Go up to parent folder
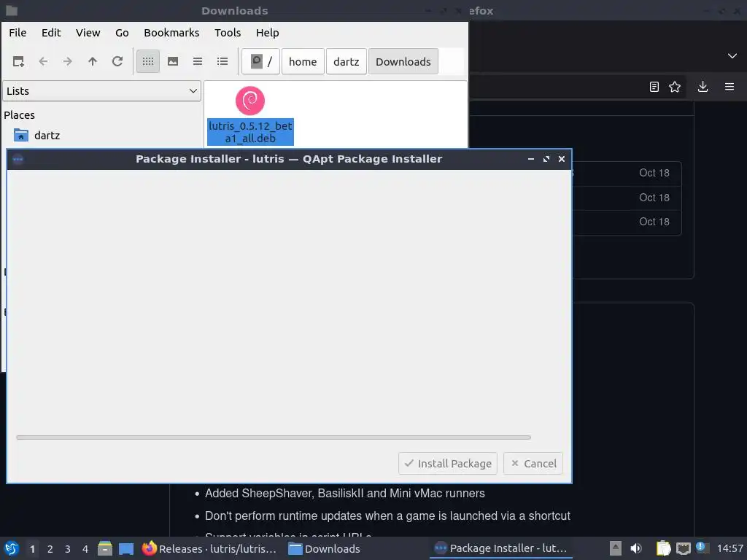 click(93, 61)
